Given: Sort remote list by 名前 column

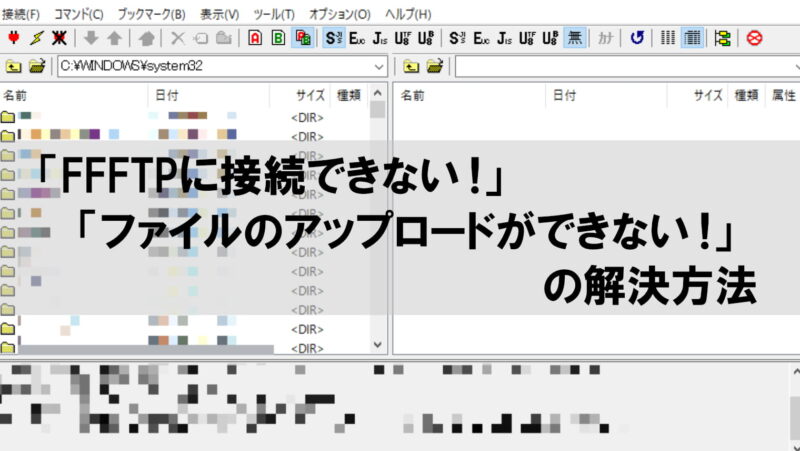Looking at the screenshot, I should [469, 95].
